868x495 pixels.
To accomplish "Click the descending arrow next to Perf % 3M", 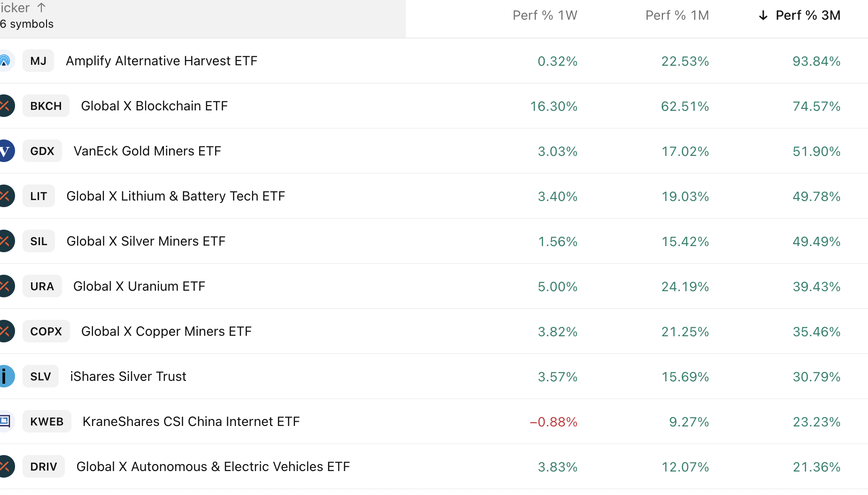I will (762, 15).
